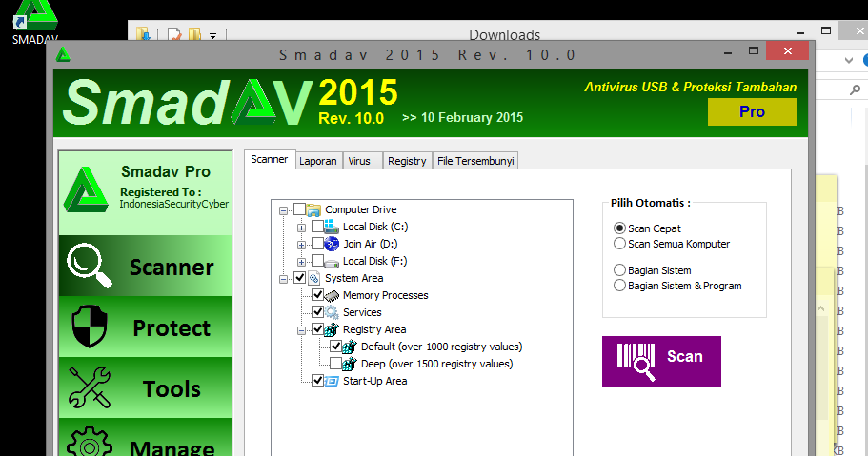Click the search icon in Downloads window
The image size is (868, 456).
[856, 89]
